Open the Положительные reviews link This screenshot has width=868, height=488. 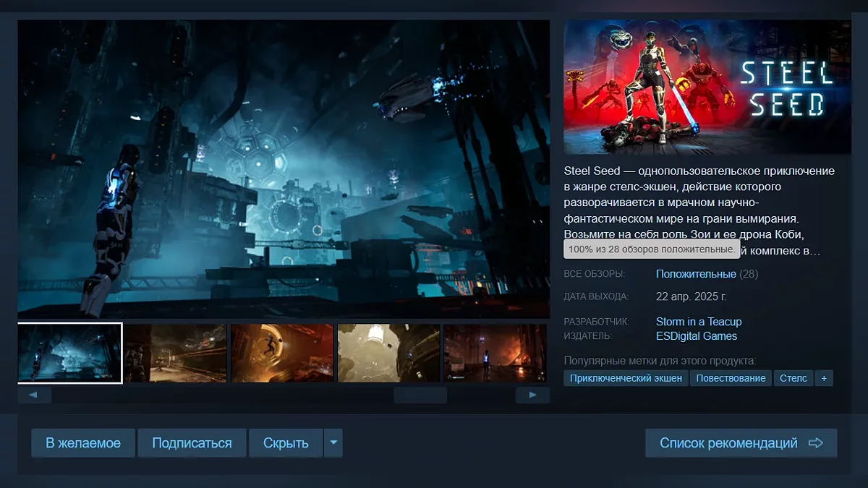pos(696,274)
